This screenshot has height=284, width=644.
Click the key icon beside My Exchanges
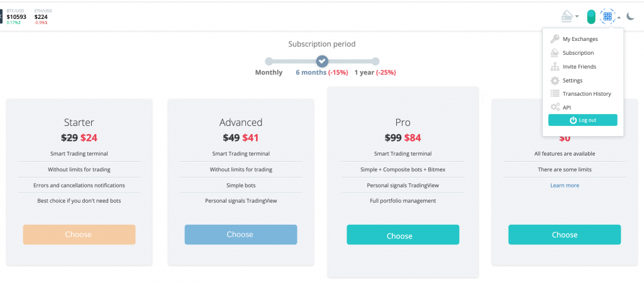(555, 39)
